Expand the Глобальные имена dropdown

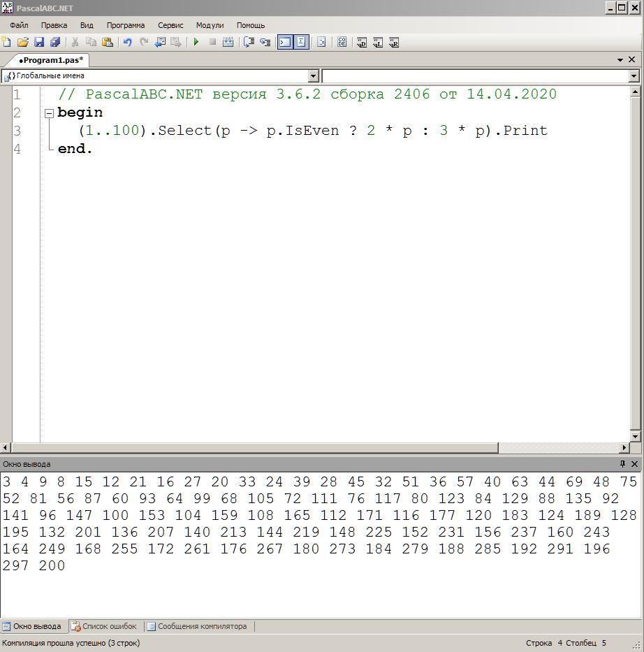(314, 75)
